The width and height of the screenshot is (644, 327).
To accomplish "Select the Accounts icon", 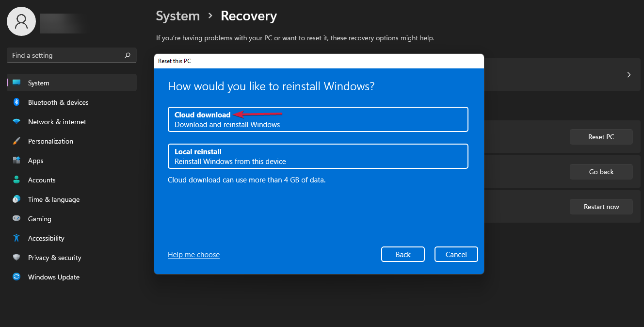I will (17, 180).
